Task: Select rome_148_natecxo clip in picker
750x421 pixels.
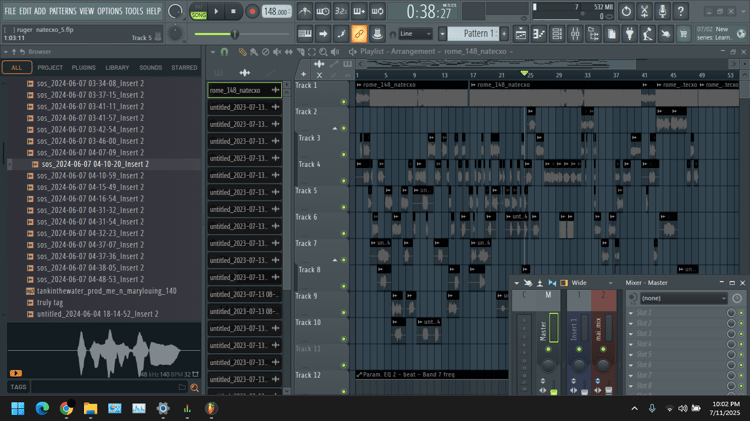Action: [244, 90]
